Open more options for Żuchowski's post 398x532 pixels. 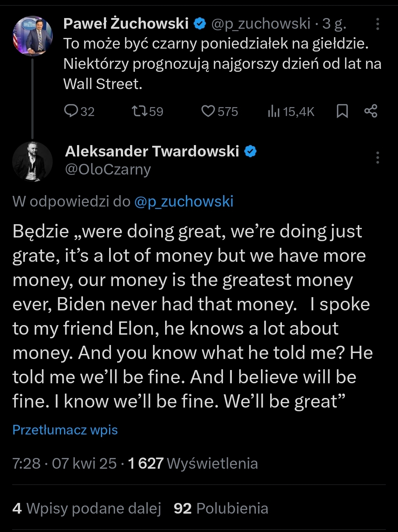[x=377, y=24]
